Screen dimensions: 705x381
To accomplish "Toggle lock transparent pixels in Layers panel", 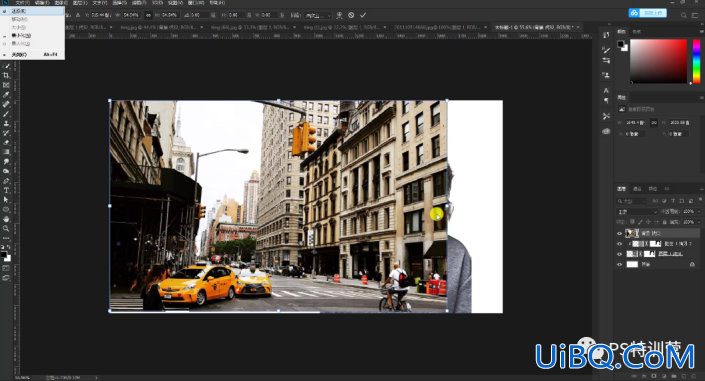I will (633, 222).
